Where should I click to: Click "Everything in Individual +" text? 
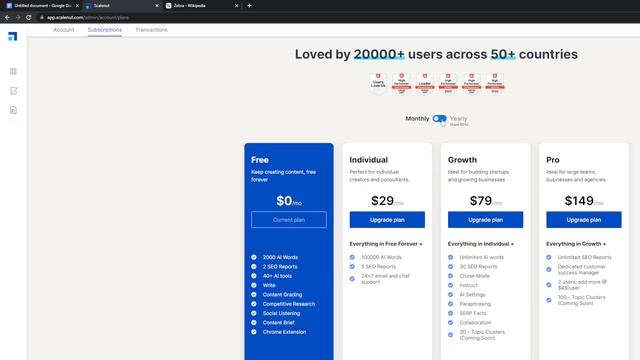click(481, 244)
